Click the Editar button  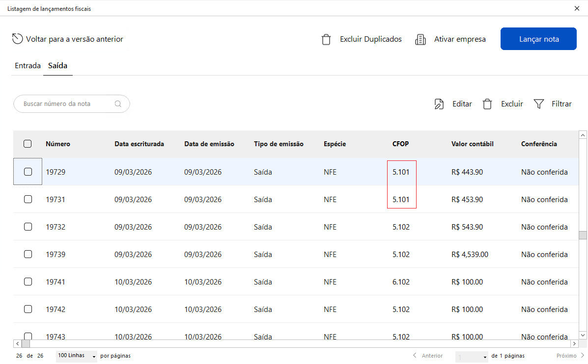tap(462, 104)
